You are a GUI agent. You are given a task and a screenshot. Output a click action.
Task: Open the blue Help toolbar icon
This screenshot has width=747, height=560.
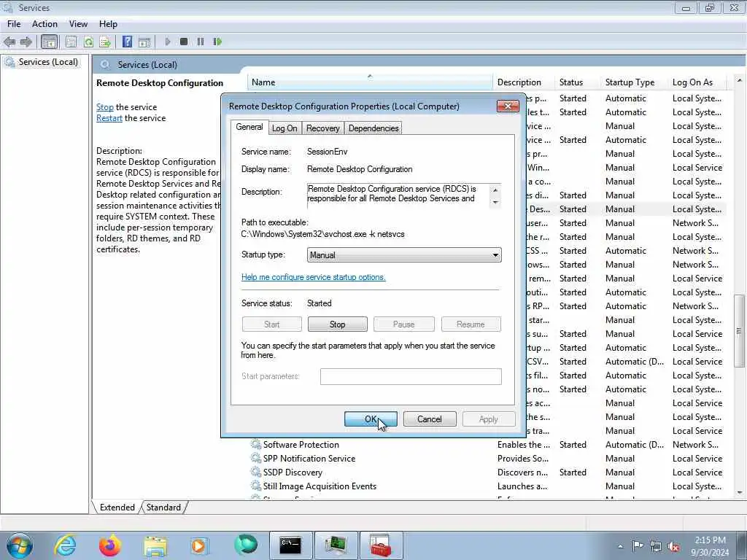[x=127, y=42]
